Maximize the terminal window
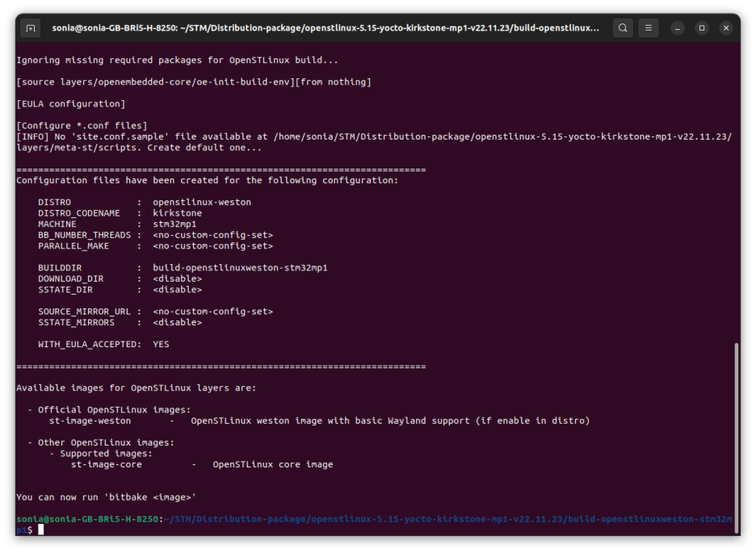Image resolution: width=756 pixels, height=553 pixels. pos(702,28)
